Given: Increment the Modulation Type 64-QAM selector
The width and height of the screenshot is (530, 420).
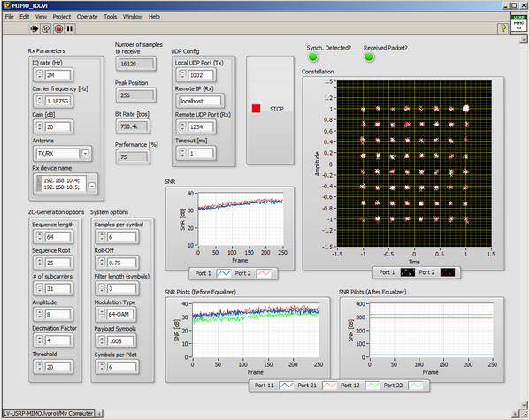Looking at the screenshot, I should point(102,312).
